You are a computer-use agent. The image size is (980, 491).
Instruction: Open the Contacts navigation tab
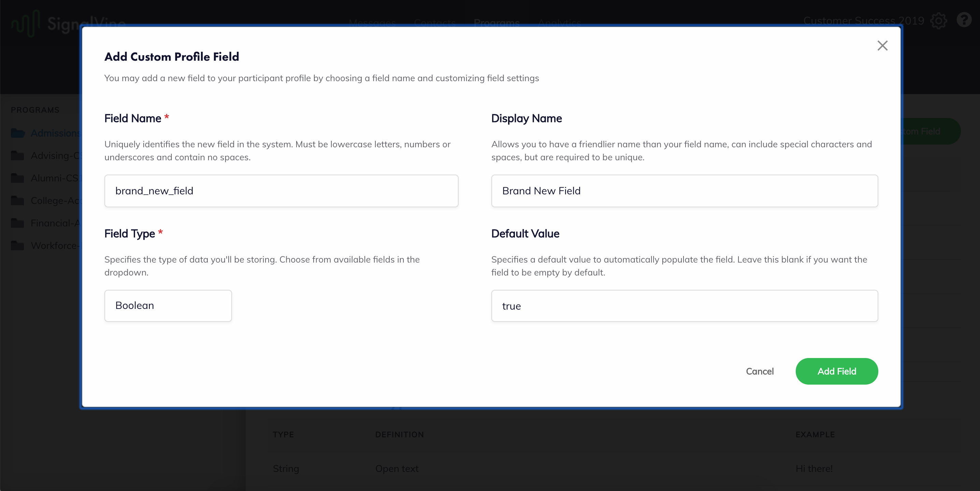coord(434,23)
